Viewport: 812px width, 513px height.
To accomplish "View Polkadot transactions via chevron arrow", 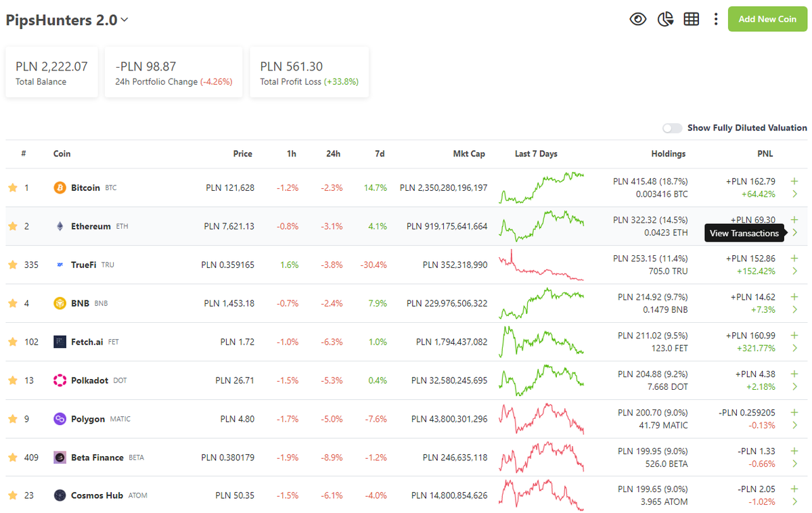I will (x=795, y=387).
